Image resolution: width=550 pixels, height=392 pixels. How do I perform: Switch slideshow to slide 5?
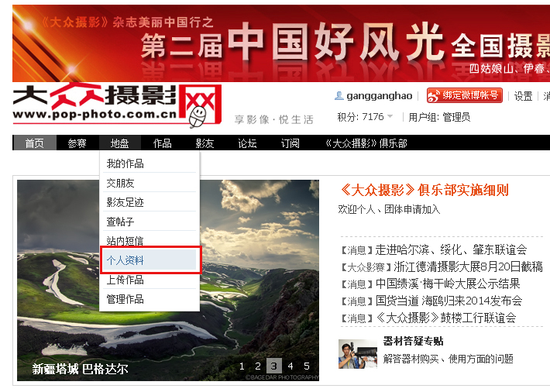(x=307, y=366)
